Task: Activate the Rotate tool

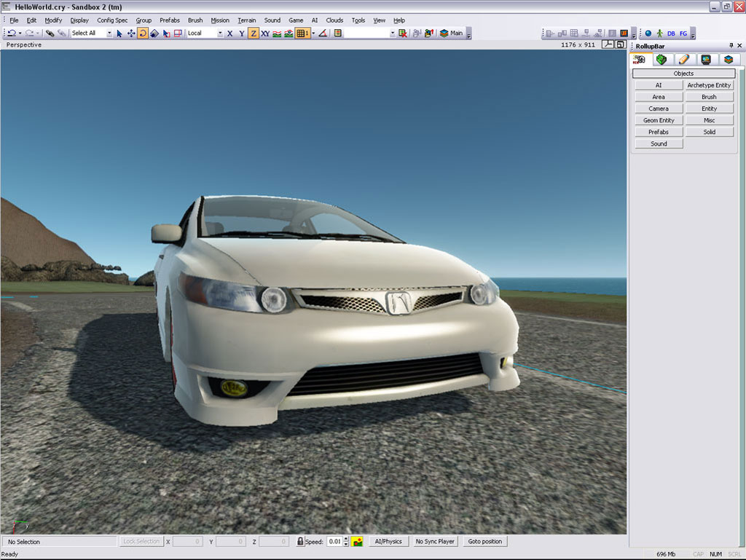Action: 142,33
